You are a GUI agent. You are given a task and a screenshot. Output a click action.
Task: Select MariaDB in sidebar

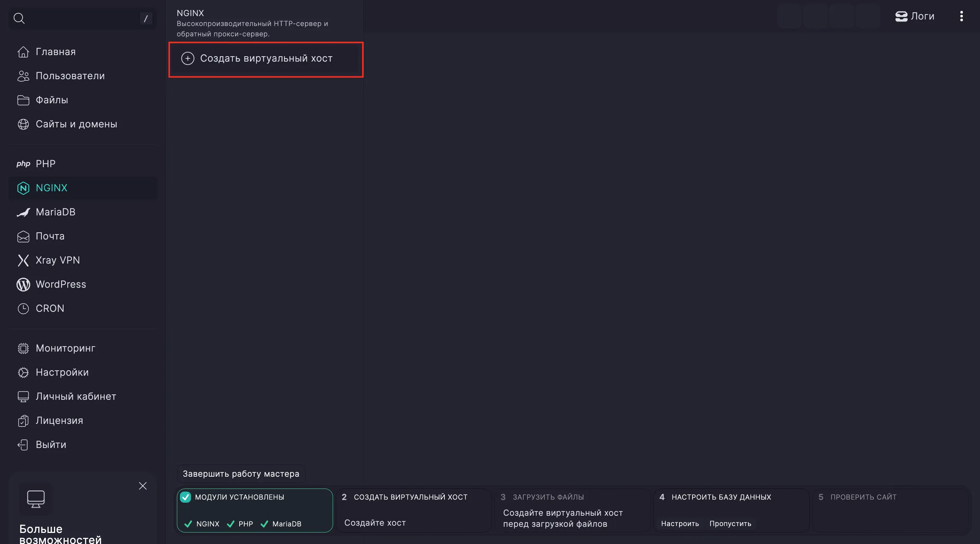(83, 212)
